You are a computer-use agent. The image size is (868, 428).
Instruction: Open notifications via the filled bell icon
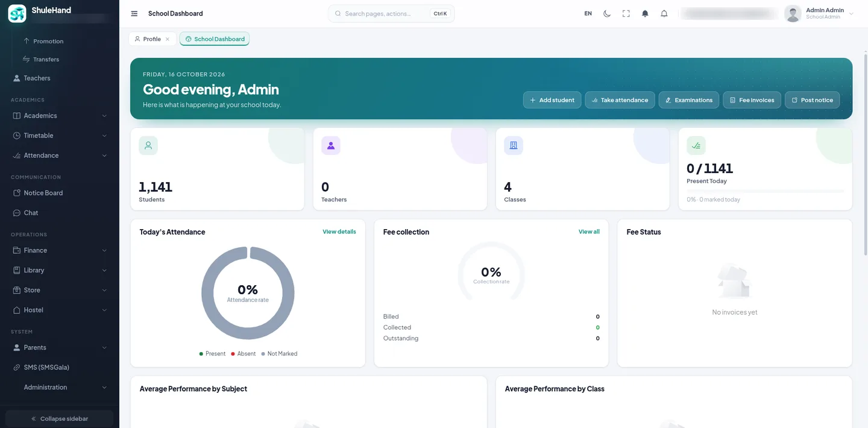(x=645, y=13)
